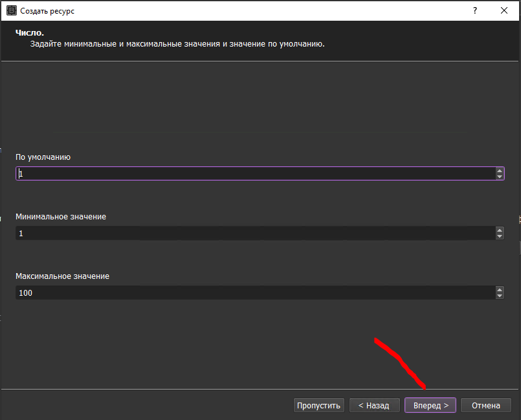Click the instruction text starting with Задайте
Screen dimensions: 521x420
click(x=177, y=44)
